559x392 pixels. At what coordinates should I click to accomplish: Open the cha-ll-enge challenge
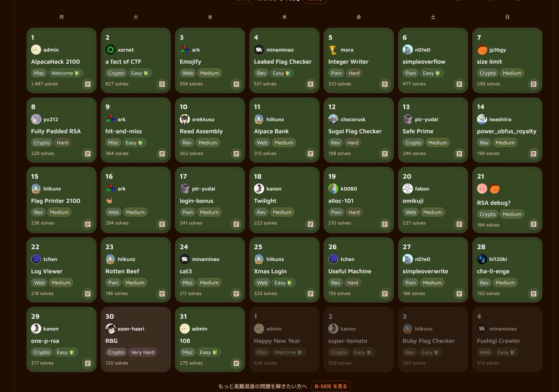tap(493, 271)
